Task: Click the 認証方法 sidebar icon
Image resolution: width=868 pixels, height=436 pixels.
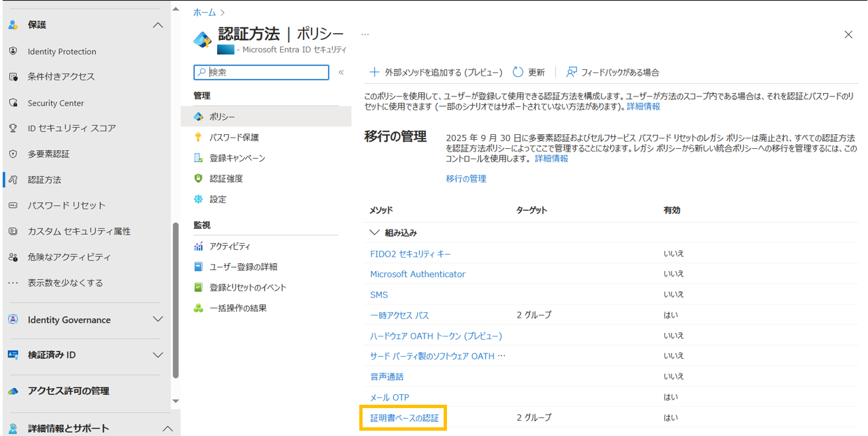Action: [13, 179]
